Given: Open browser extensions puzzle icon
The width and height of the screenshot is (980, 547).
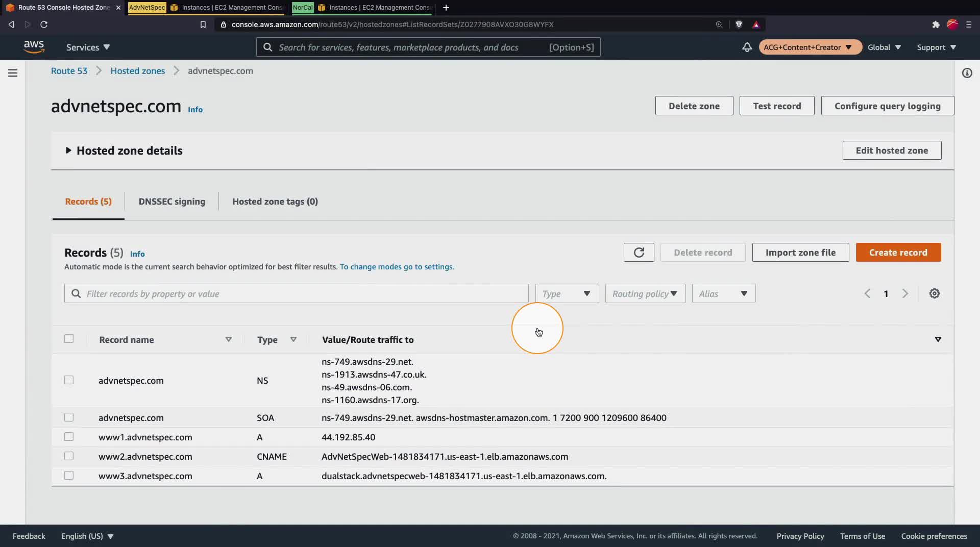Looking at the screenshot, I should (x=936, y=24).
